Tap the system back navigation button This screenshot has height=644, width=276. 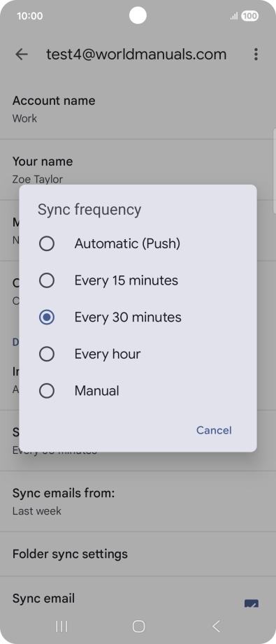pyautogui.click(x=216, y=626)
